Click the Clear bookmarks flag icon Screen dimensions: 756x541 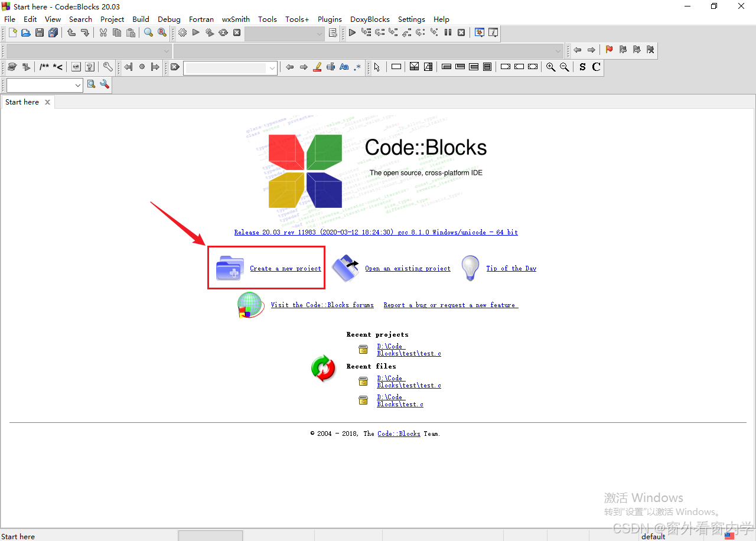click(650, 50)
